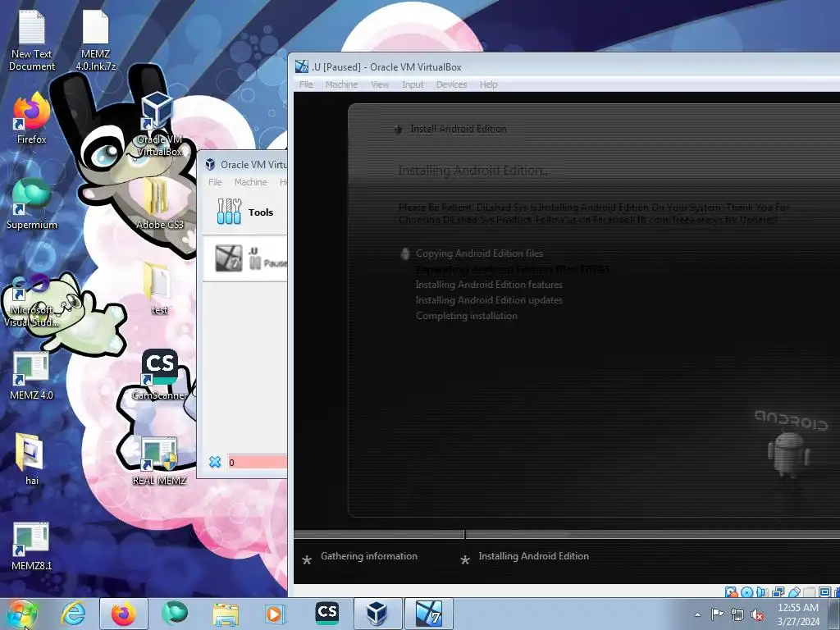Viewport: 840px width, 630px height.
Task: Click the "Install Android Edition" title in VM
Action: 458,129
